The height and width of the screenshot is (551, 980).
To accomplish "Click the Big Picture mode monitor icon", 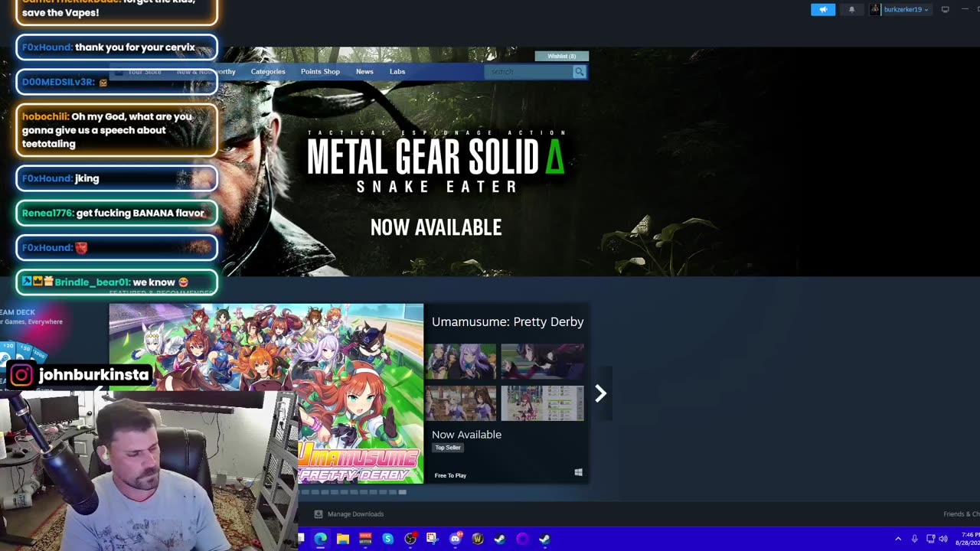I will pyautogui.click(x=945, y=10).
